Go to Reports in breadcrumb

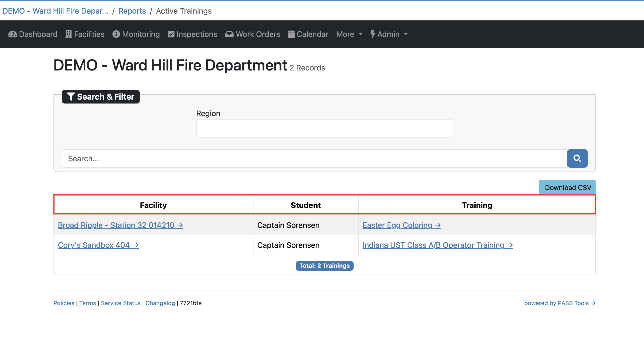[132, 11]
